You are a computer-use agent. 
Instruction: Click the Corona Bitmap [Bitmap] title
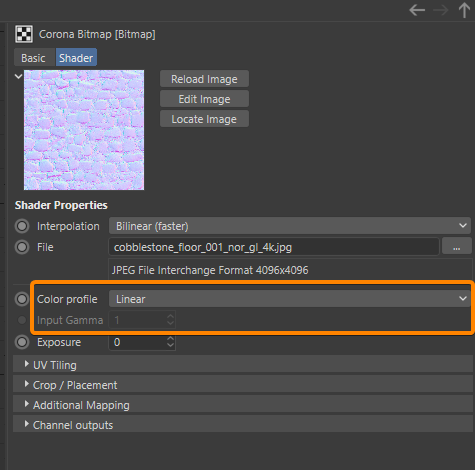click(97, 34)
